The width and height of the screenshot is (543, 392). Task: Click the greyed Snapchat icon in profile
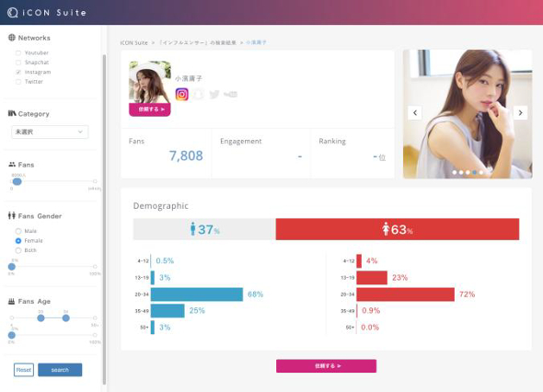pyautogui.click(x=198, y=94)
